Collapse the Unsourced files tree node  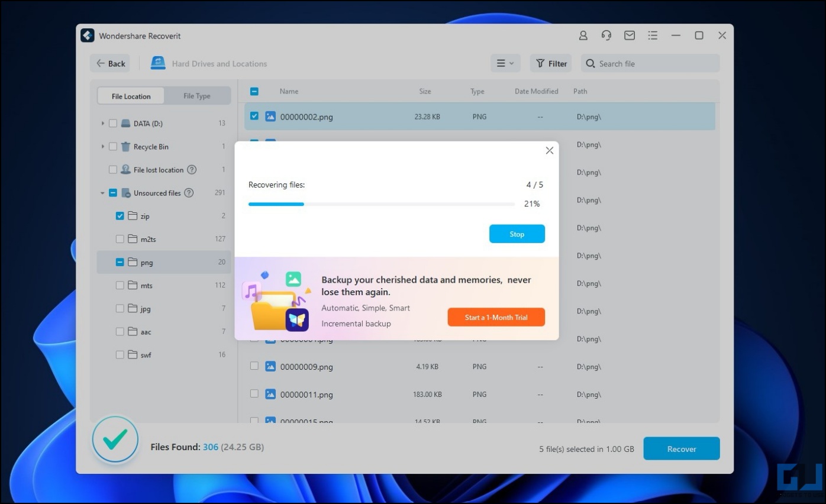click(x=102, y=193)
